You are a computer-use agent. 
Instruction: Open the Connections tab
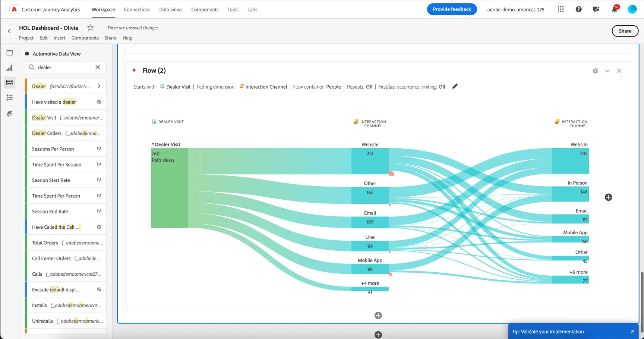(137, 9)
